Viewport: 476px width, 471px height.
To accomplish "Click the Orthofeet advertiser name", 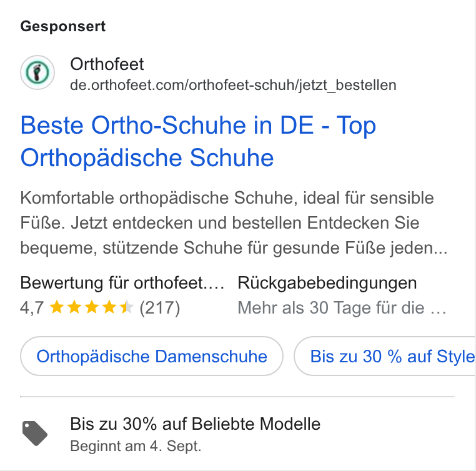I will click(107, 64).
